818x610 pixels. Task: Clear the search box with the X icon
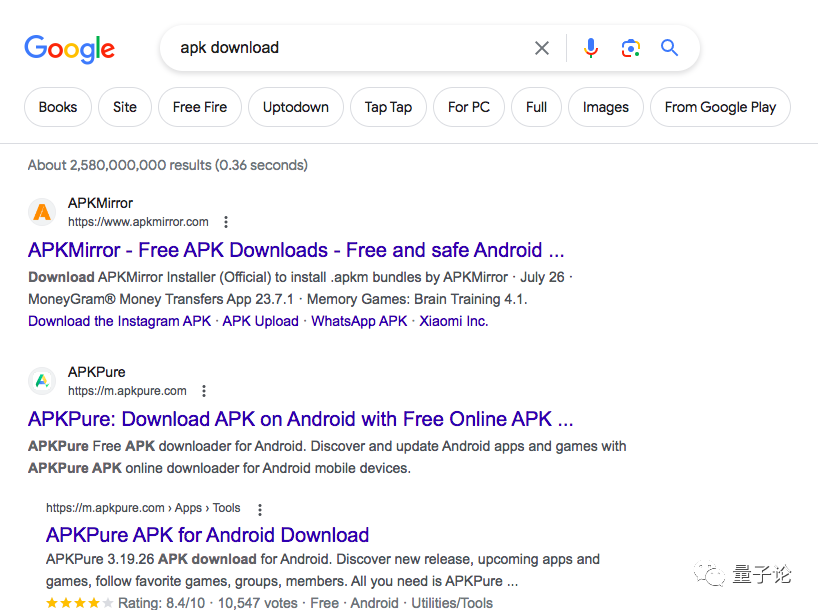click(x=542, y=48)
